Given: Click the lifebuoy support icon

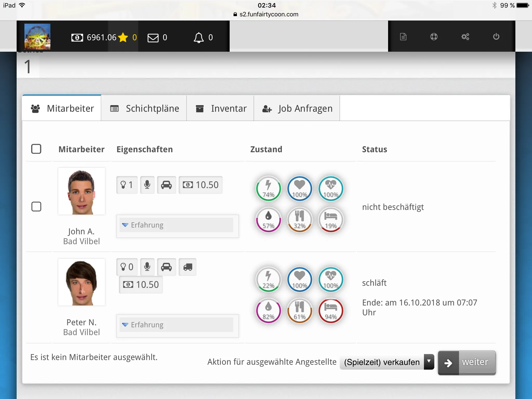Looking at the screenshot, I should [434, 37].
